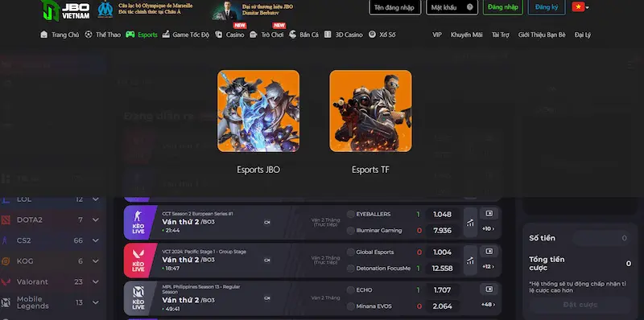Click the Olympique de Marseille crest
Image resolution: width=644 pixels, height=320 pixels.
(x=105, y=9)
